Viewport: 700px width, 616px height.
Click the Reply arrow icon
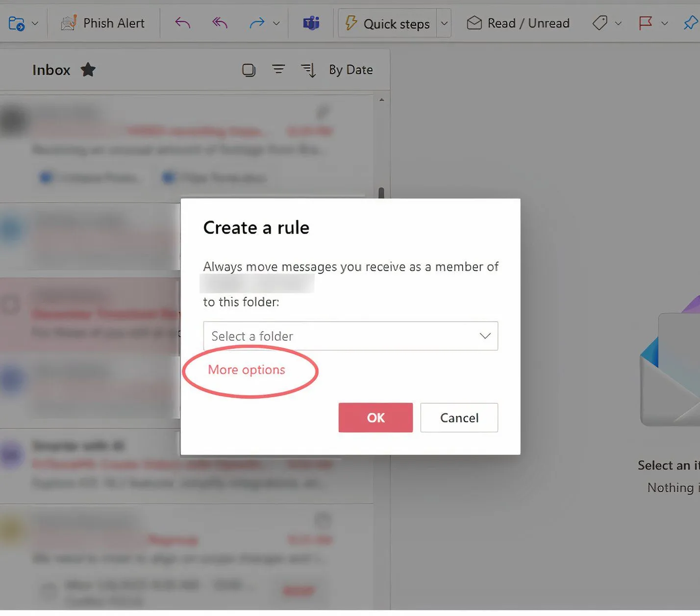tap(182, 23)
